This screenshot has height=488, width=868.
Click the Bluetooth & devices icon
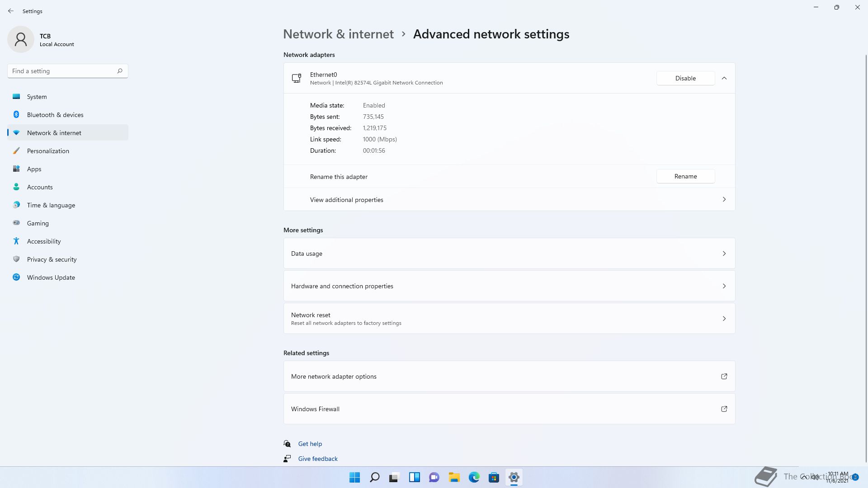16,115
